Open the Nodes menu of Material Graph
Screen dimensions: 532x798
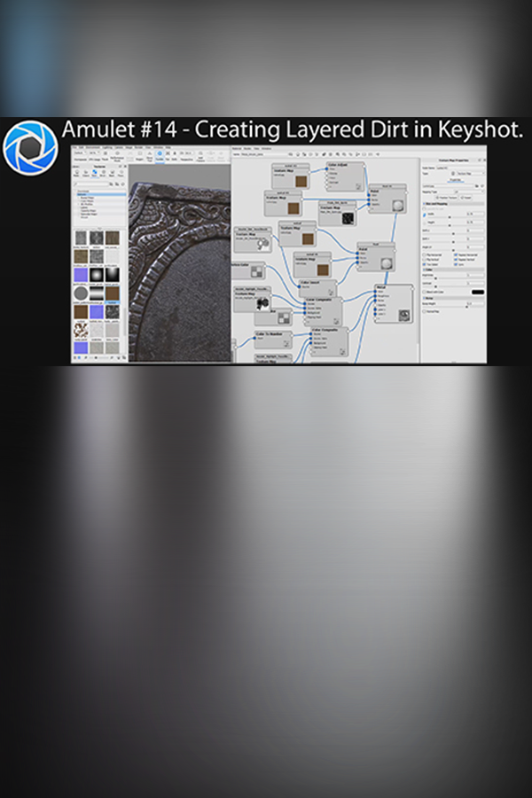coord(246,148)
